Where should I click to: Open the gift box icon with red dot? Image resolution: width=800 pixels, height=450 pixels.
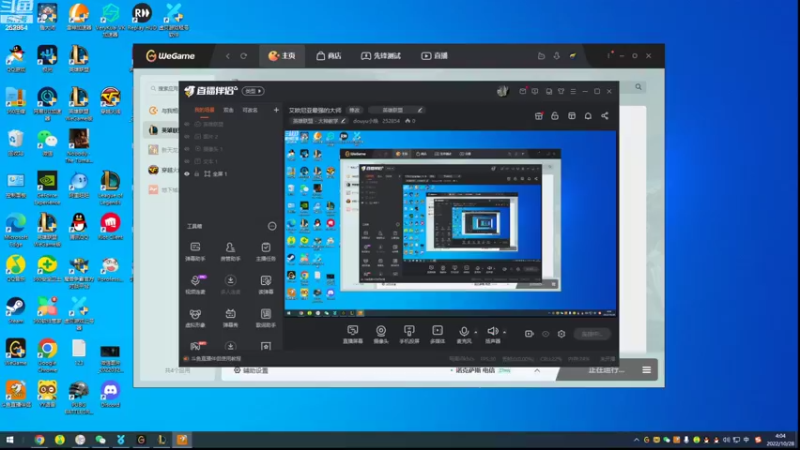tap(538, 116)
